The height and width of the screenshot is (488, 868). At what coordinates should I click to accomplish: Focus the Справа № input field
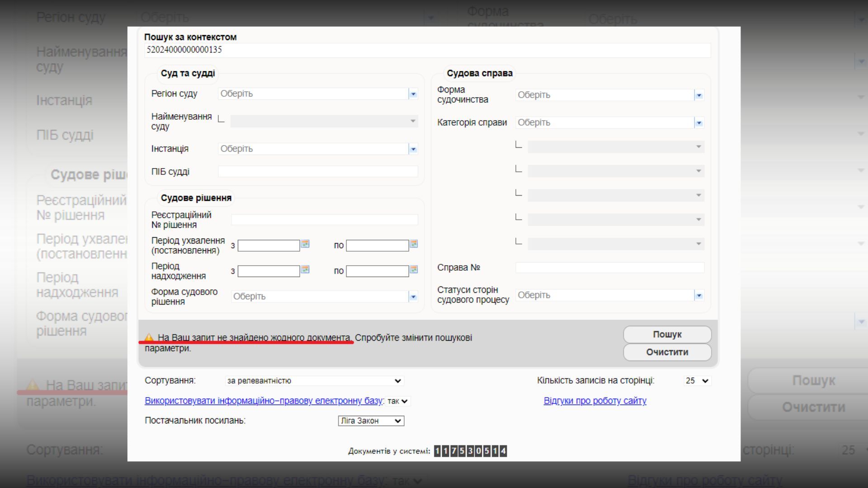[609, 267]
